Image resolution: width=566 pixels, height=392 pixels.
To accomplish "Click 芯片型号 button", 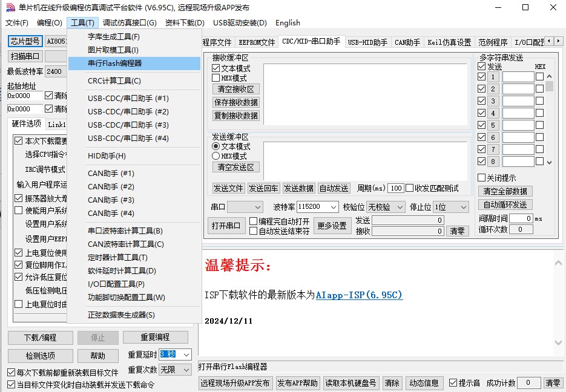I will point(25,41).
